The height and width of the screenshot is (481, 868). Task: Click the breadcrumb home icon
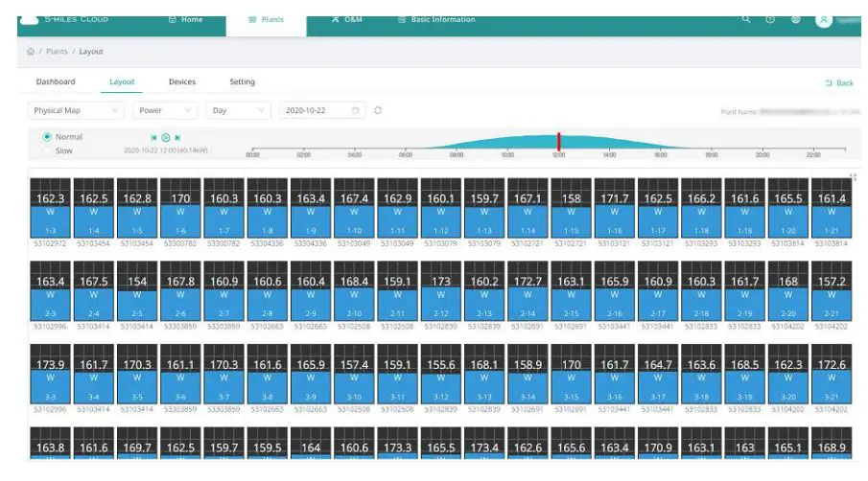pos(31,52)
